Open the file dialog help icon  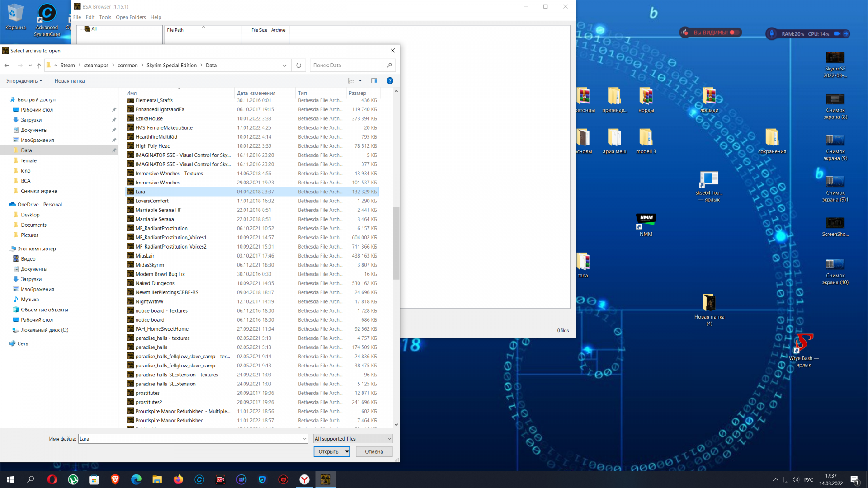click(390, 81)
